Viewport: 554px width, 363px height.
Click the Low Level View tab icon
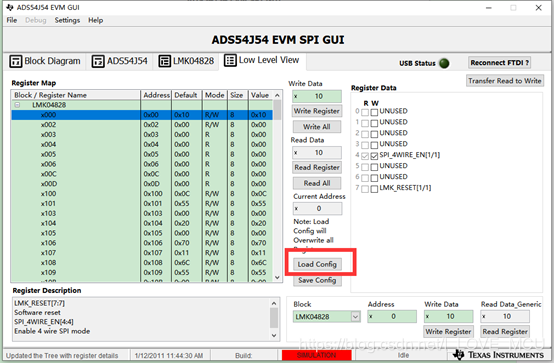tap(230, 60)
